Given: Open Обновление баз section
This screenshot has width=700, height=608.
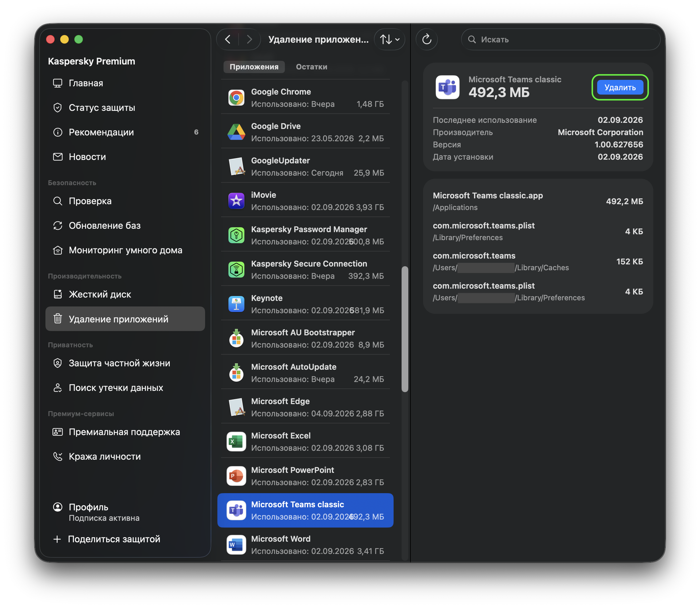Looking at the screenshot, I should 125,226.
